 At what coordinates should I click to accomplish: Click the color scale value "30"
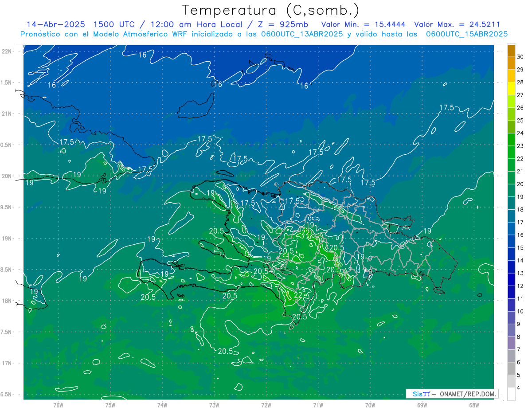(520, 57)
